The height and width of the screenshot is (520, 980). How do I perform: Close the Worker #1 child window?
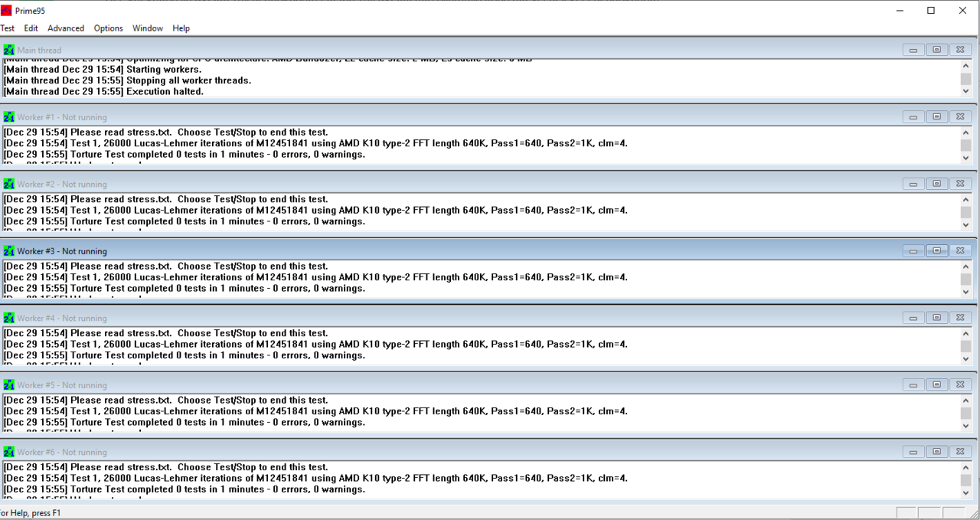(x=959, y=117)
